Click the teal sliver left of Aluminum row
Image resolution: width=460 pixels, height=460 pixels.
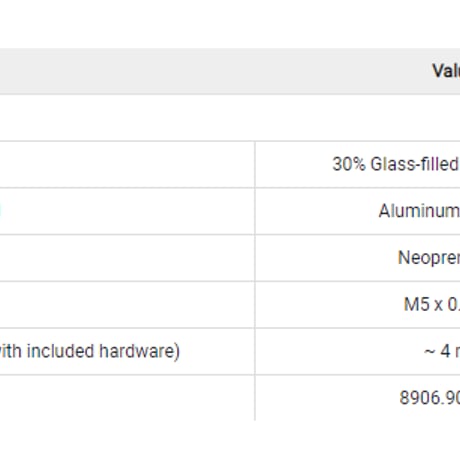click(1, 211)
